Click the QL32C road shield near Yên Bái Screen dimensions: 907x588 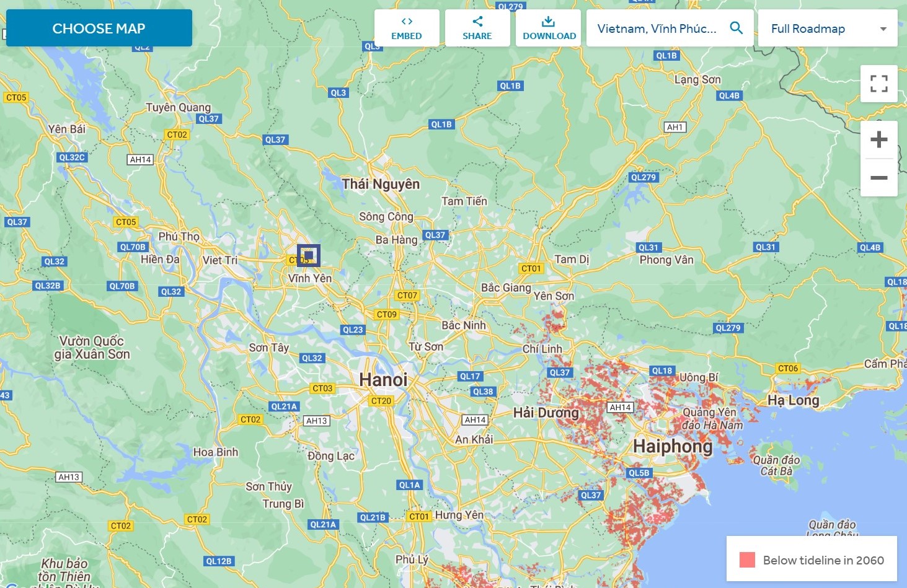(72, 157)
